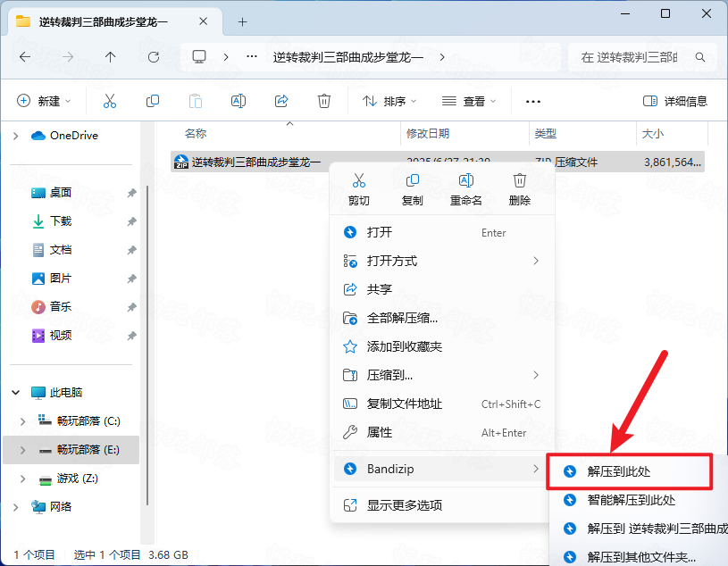The width and height of the screenshot is (728, 566).
Task: Select the ZIP file icon in file list
Action: 180,162
